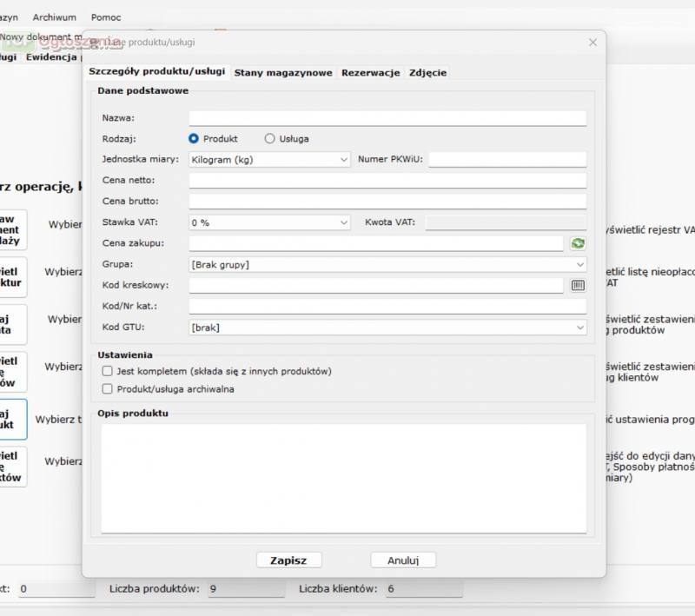
Task: Click the green refresh icon beside Cena zakupu
Action: pos(578,244)
